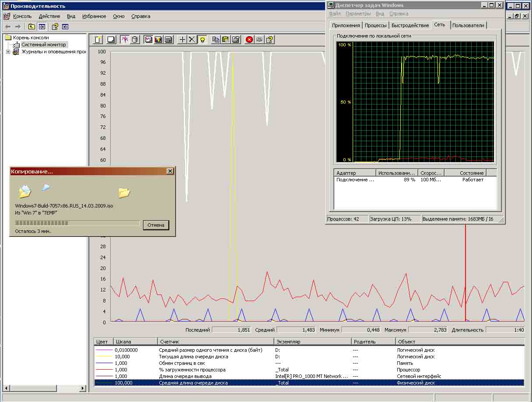532x402 pixels.
Task: Open the monitor Properties toolbar icon
Action: (236, 40)
